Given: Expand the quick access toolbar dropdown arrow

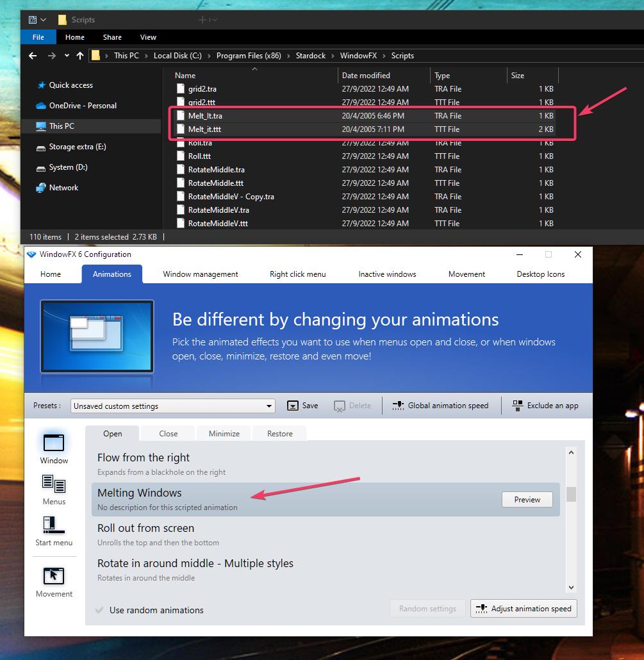Looking at the screenshot, I should tap(44, 20).
